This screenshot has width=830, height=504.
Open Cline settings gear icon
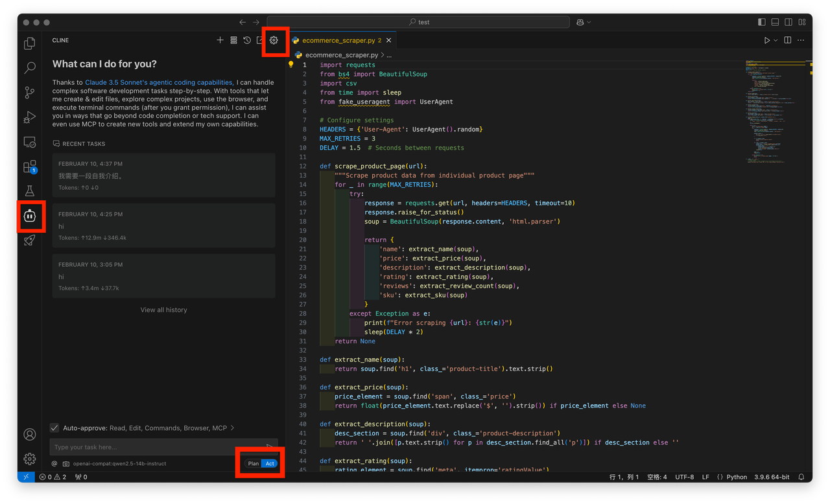point(274,40)
